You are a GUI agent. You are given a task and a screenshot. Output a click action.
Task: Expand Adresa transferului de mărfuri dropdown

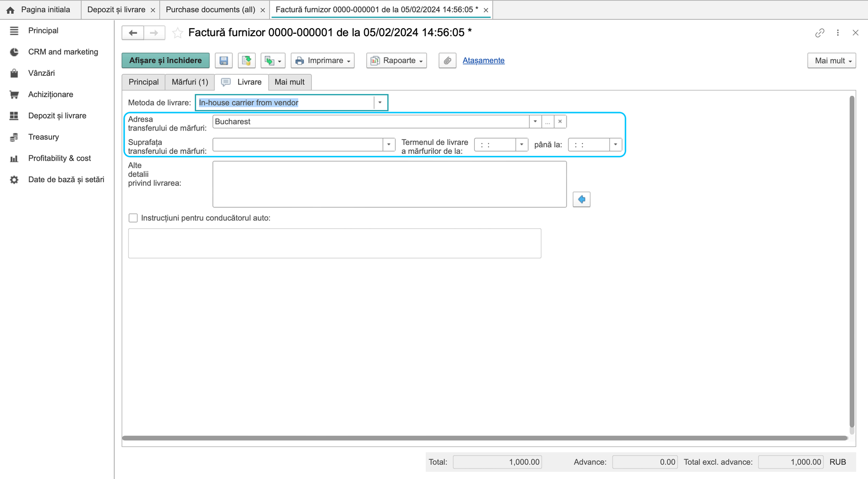(535, 122)
